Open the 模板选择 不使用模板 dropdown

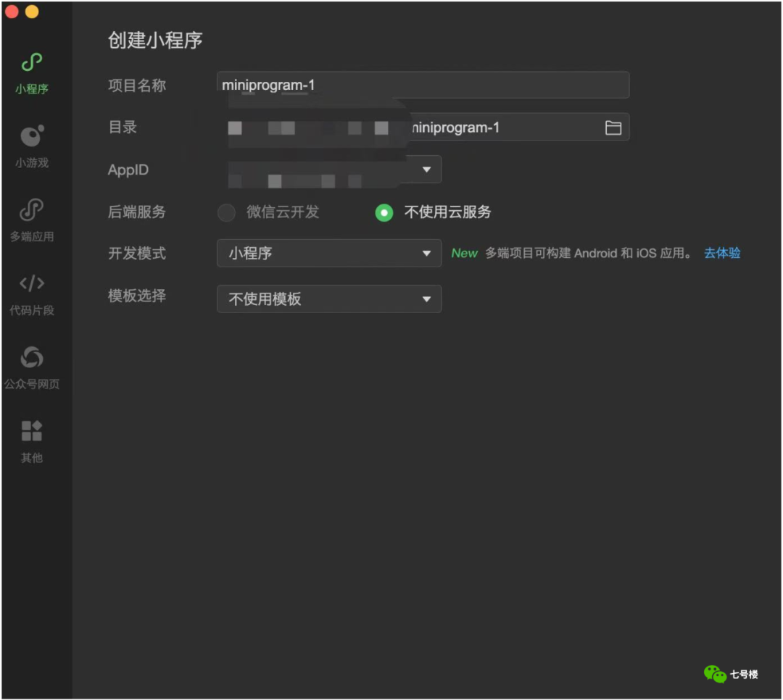[329, 299]
